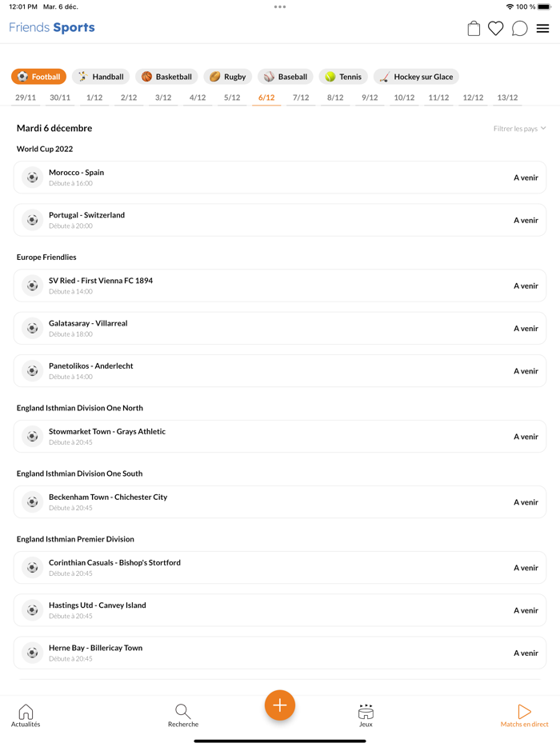
Task: Tap the heart favorites icon
Action: click(496, 29)
